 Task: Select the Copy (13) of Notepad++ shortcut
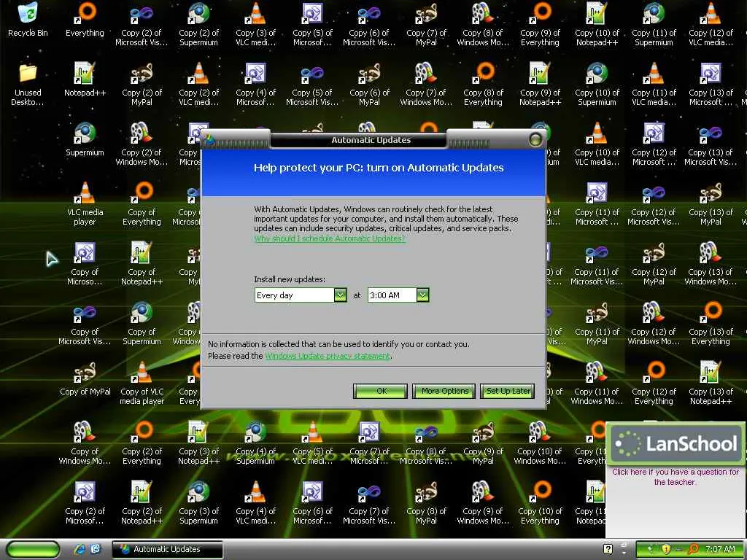[x=711, y=384]
